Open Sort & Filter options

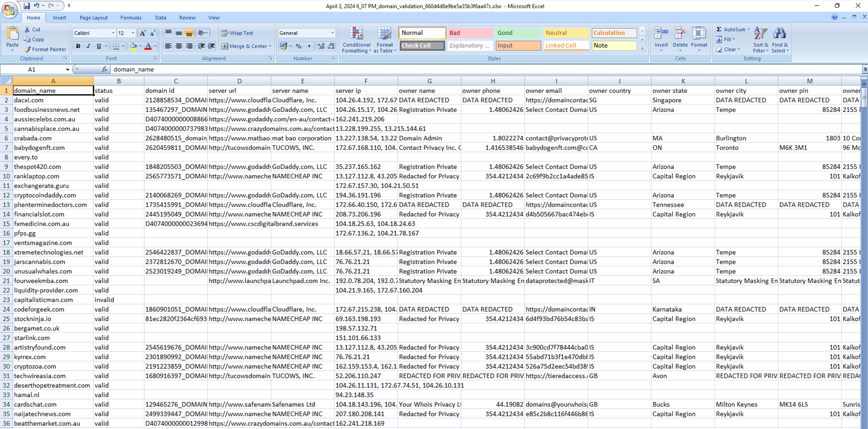click(761, 40)
